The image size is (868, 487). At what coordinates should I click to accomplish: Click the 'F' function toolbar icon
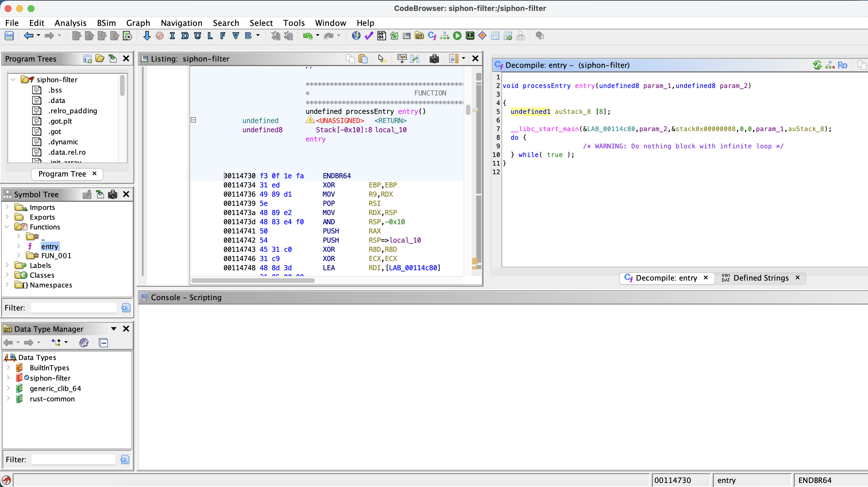(223, 36)
